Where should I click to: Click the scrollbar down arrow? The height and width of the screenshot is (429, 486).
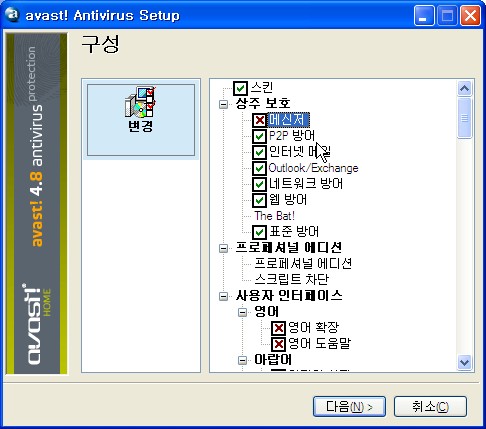click(x=465, y=362)
